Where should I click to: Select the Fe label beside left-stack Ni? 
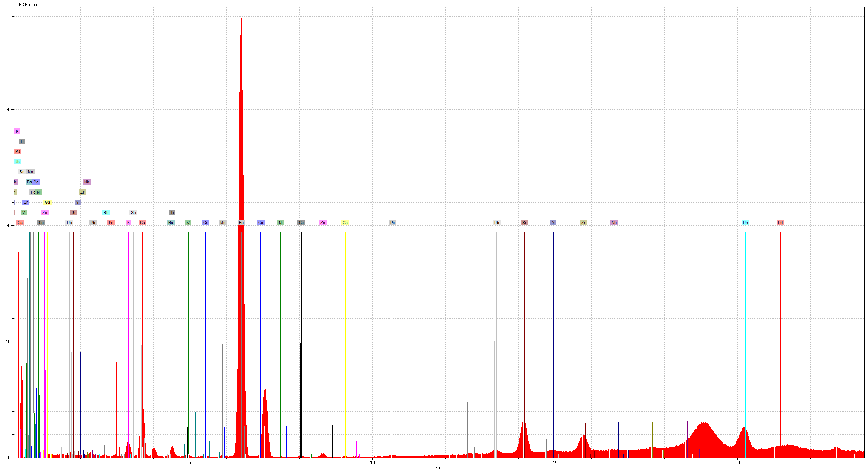click(33, 192)
